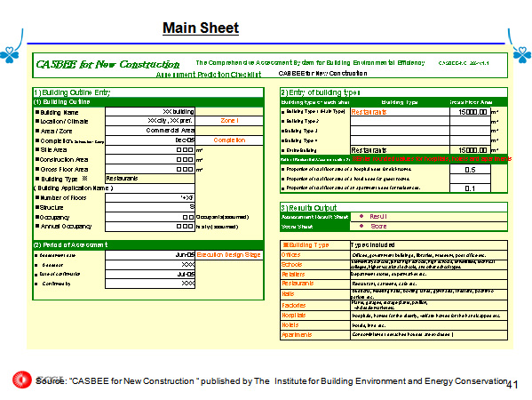Click the purple diamond beside Score
Image resolution: width=532 pixels, height=400 pixels.
(361, 226)
